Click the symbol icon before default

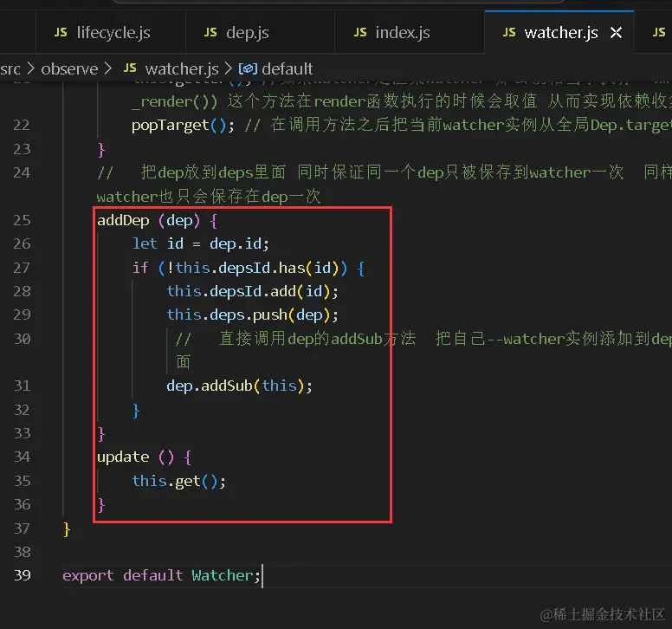click(249, 69)
